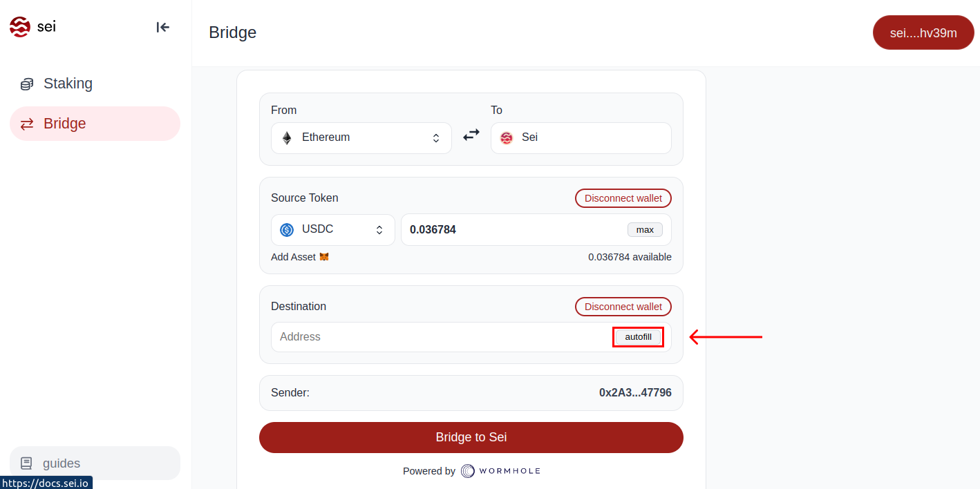The image size is (980, 489).
Task: Click the Staking coins icon
Action: (27, 84)
